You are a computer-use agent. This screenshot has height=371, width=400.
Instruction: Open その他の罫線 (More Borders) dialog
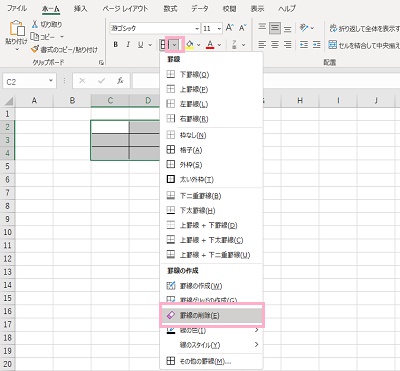point(211,361)
